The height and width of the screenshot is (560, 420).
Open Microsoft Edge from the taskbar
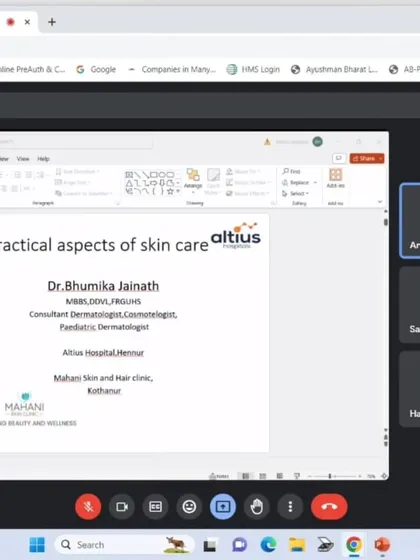268,545
